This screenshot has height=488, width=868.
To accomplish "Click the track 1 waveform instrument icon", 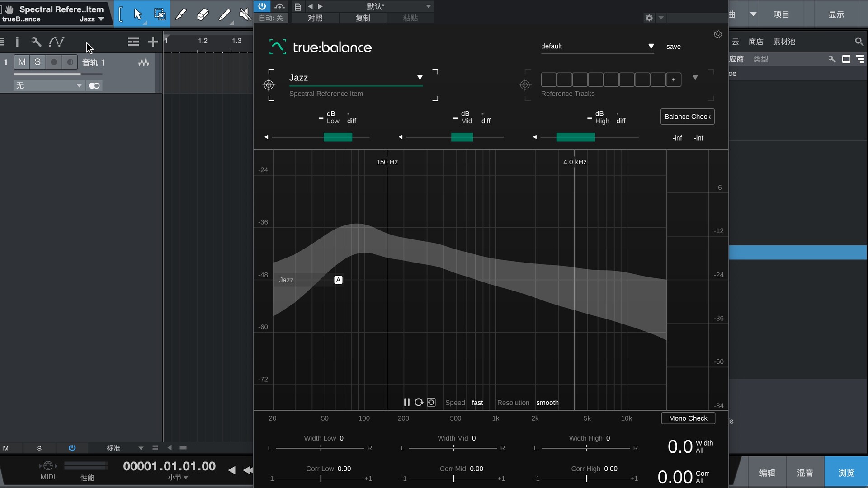I will click(144, 62).
